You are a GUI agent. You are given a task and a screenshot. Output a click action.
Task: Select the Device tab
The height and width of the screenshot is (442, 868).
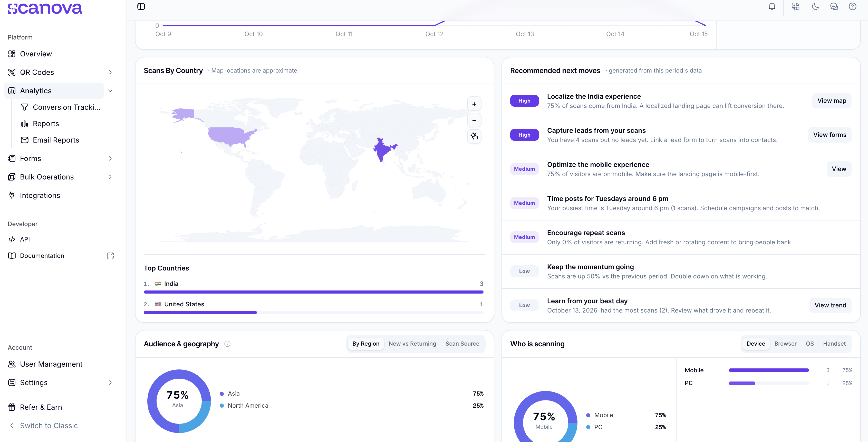click(x=756, y=344)
